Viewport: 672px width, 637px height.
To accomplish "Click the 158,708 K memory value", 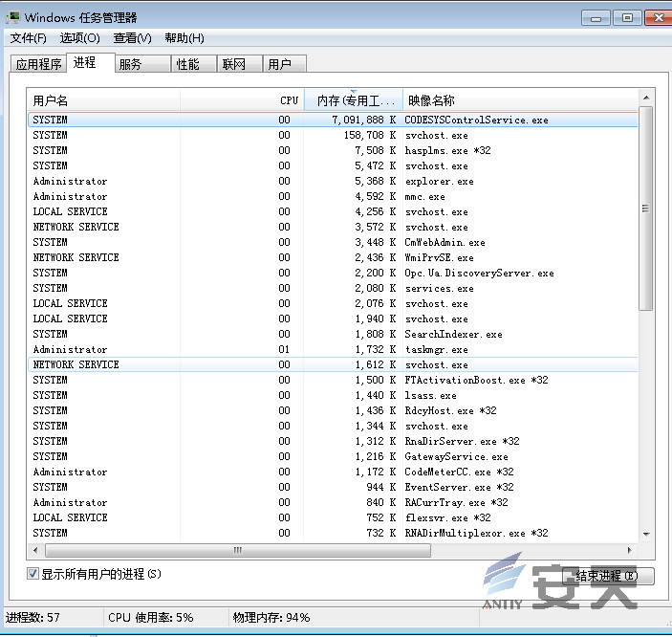I will coord(370,135).
